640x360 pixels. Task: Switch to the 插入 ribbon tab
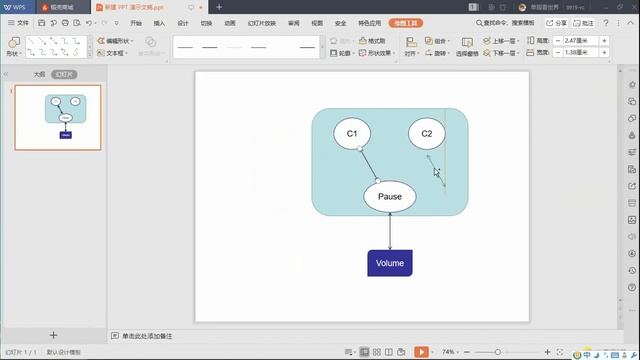point(159,23)
